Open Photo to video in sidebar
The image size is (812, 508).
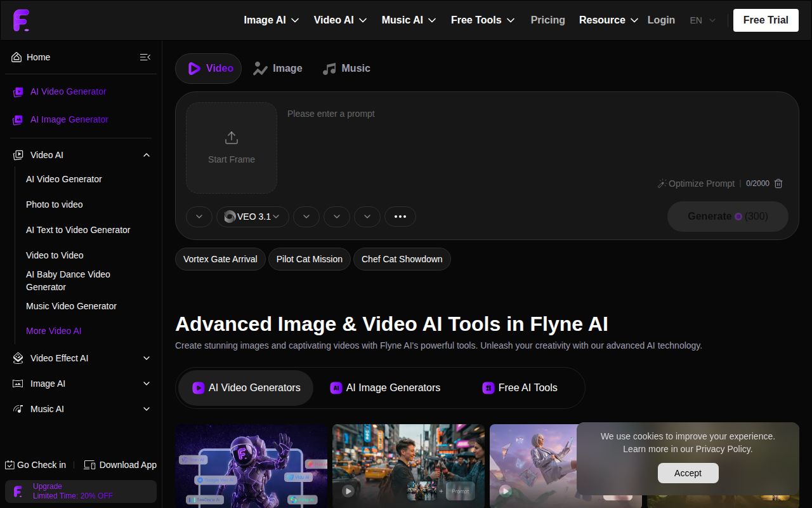pos(55,204)
